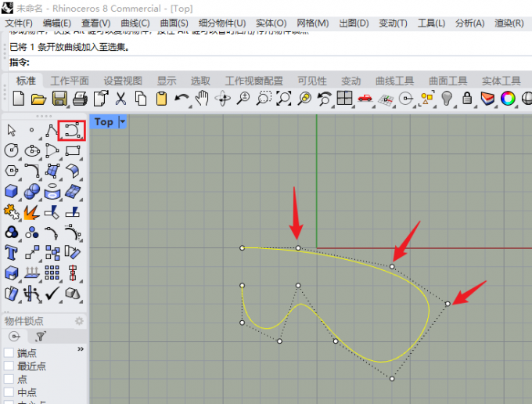The image size is (532, 404).
Task: Select the Cut scissors icon
Action: [x=120, y=99]
